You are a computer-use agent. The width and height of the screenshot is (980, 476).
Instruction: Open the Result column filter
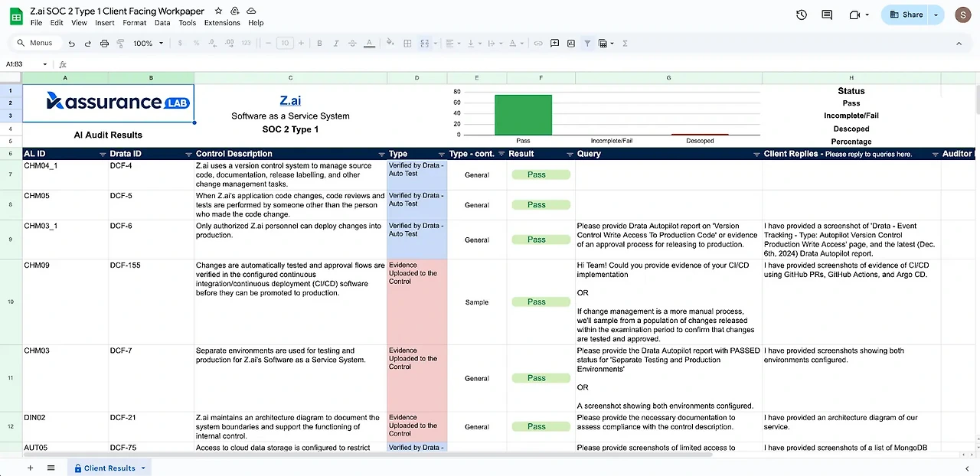pos(569,154)
